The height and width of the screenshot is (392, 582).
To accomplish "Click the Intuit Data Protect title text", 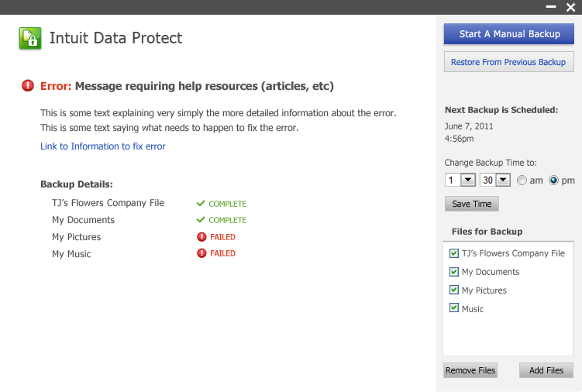I will click(115, 38).
